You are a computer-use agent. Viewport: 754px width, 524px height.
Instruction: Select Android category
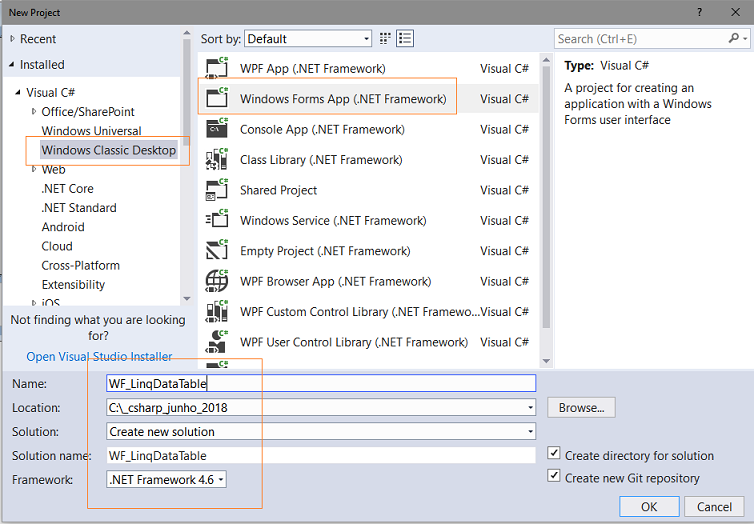(x=63, y=227)
